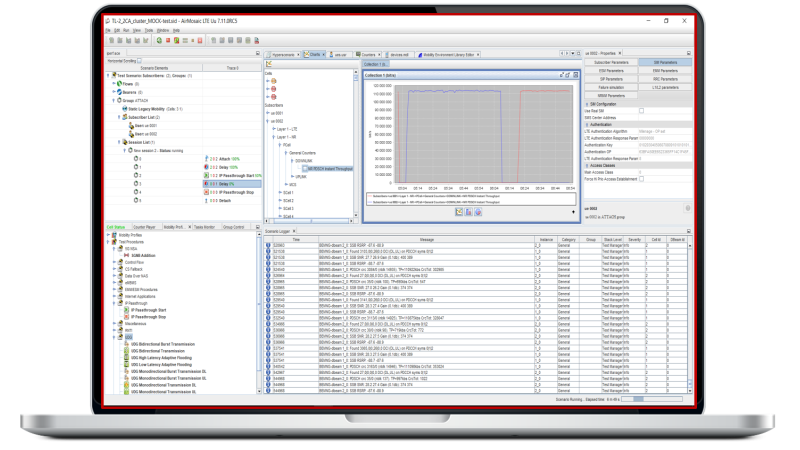
Task: Expand the SCell 1 node
Action: 280,193
